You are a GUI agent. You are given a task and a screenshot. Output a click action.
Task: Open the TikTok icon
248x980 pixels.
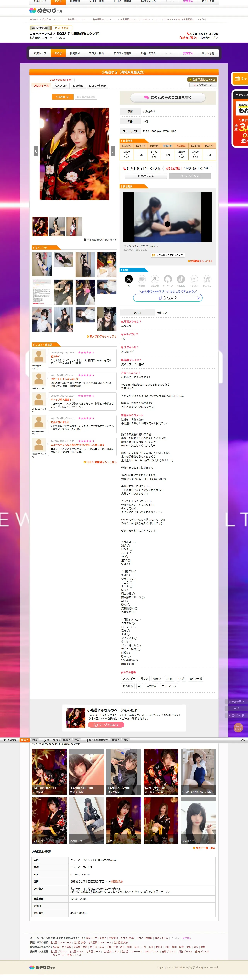181,279
